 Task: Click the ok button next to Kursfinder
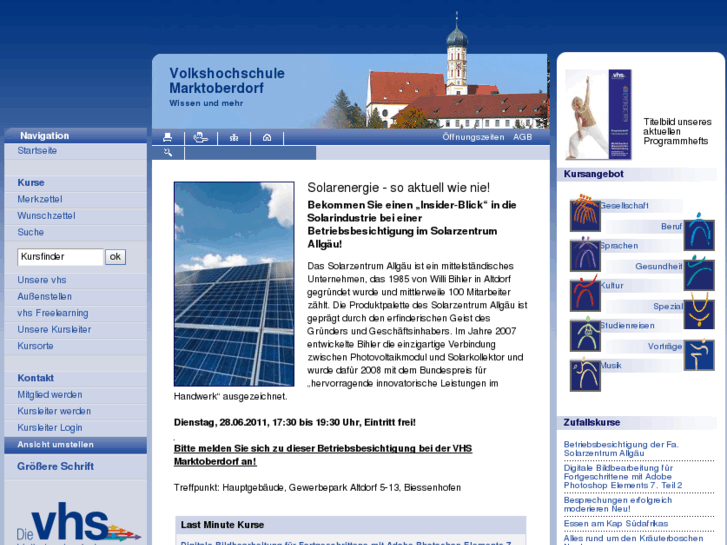tap(115, 257)
